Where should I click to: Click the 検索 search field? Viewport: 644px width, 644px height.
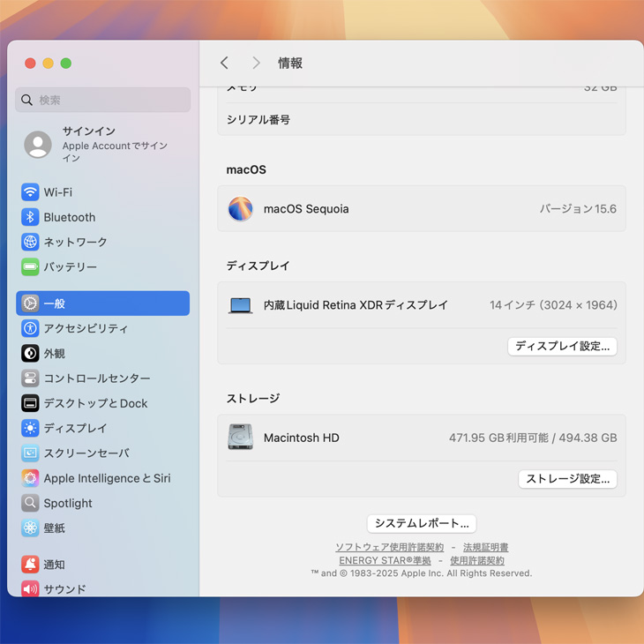(x=102, y=100)
